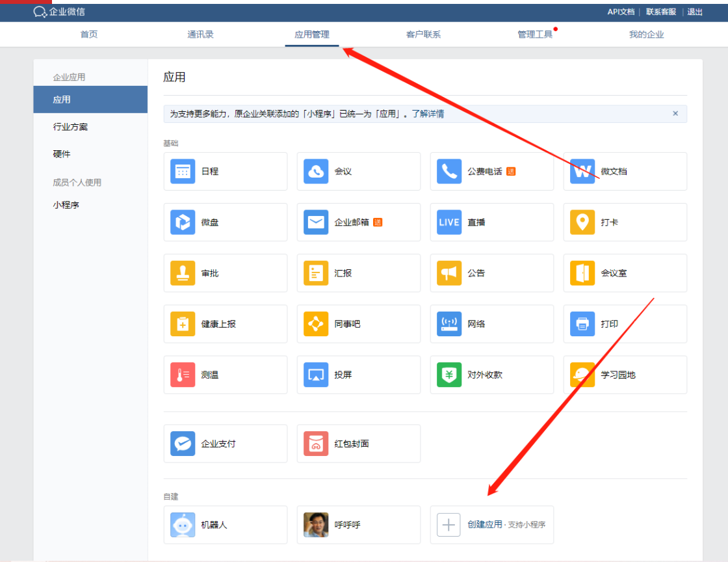Click the 联系客服 link

point(661,12)
